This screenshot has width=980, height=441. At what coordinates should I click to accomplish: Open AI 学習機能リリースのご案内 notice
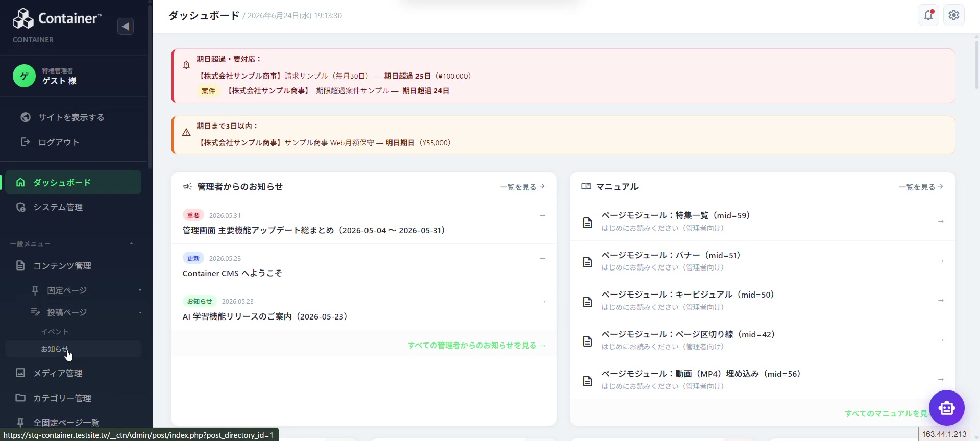click(363, 309)
